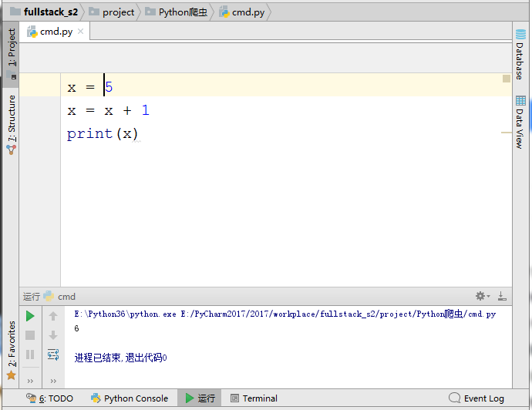
Task: Click the Python Console snake icon
Action: pyautogui.click(x=96, y=398)
